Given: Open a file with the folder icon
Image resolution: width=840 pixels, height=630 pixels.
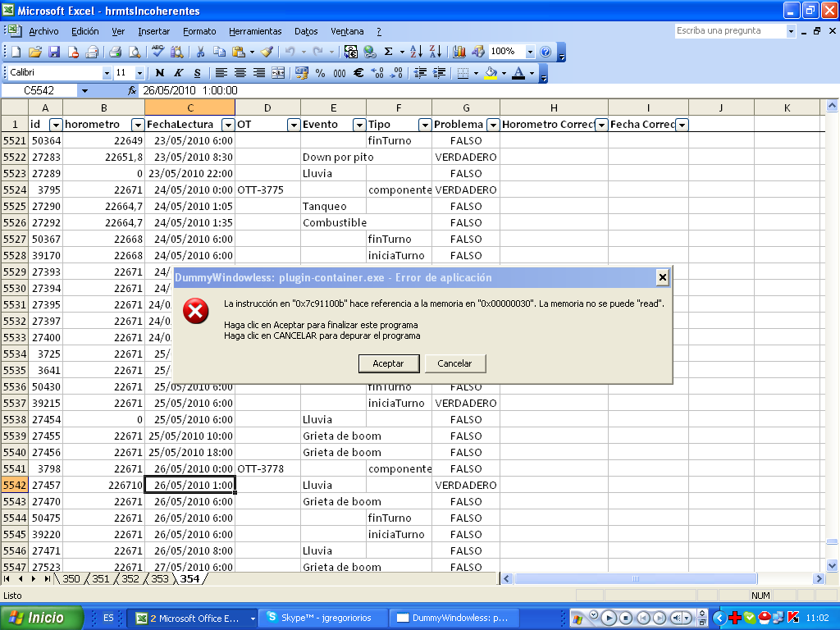Looking at the screenshot, I should point(35,52).
